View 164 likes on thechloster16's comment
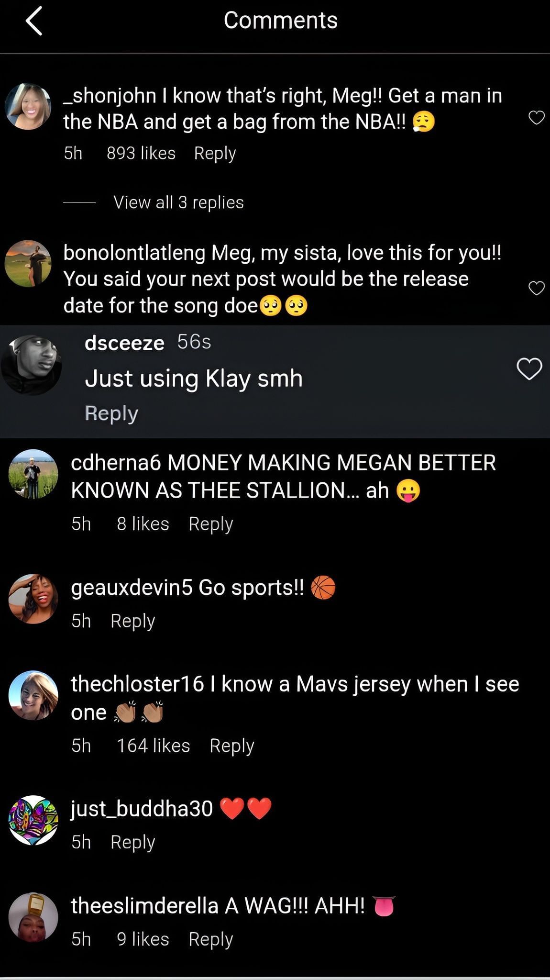This screenshot has width=550, height=980. [x=153, y=746]
